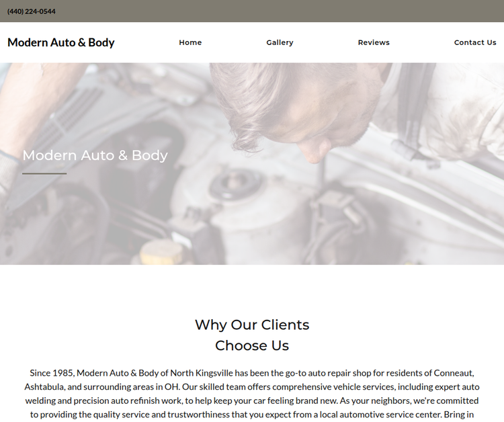Click the word Conneaut in the paragraph
The width and height of the screenshot is (504, 422).
coord(454,373)
